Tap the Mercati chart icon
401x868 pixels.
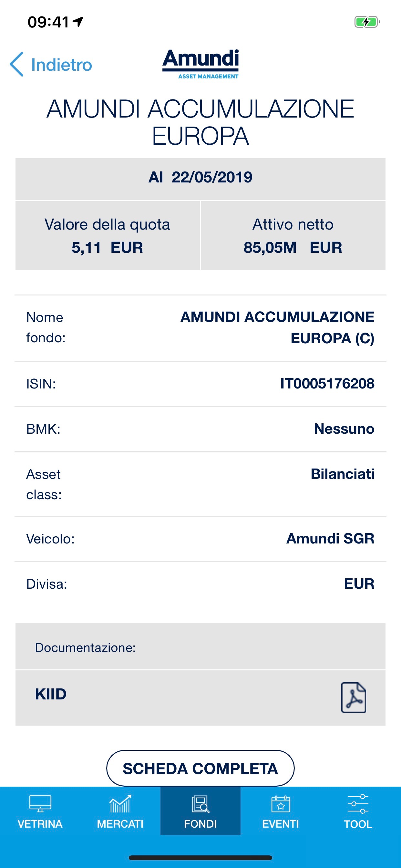click(x=120, y=804)
